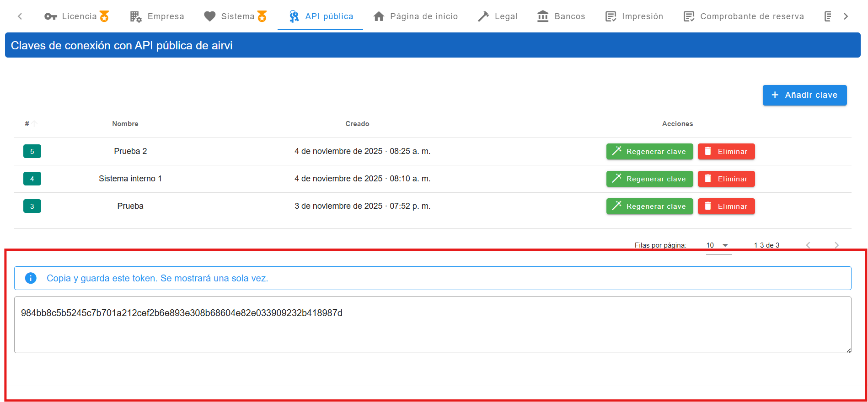Open the API pública tab
This screenshot has width=868, height=402.
pos(321,16)
